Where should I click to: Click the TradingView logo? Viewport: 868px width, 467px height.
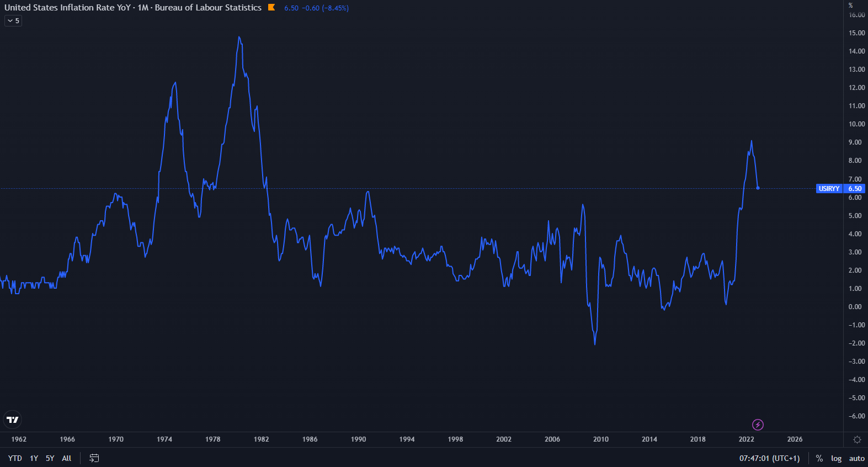pyautogui.click(x=12, y=420)
